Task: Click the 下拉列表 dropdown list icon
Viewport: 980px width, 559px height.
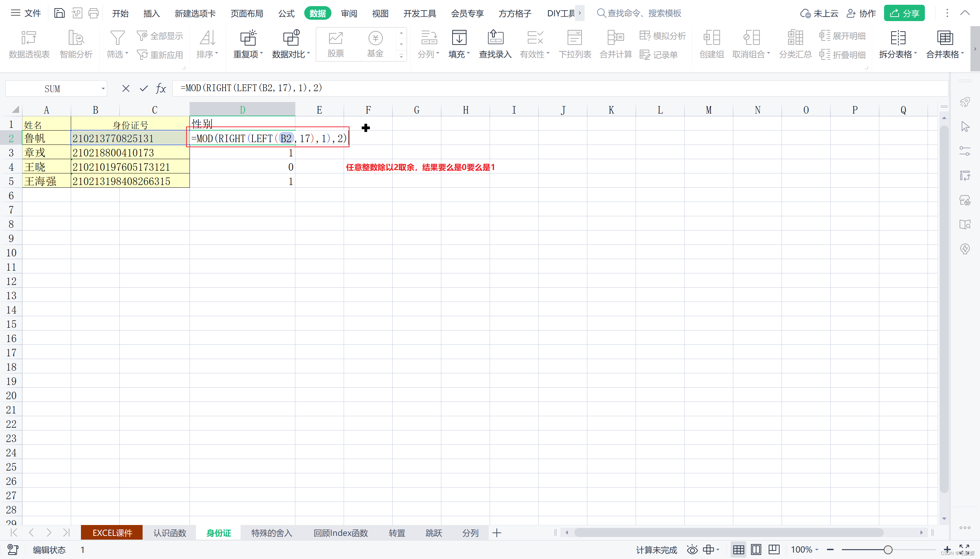Action: [x=575, y=44]
